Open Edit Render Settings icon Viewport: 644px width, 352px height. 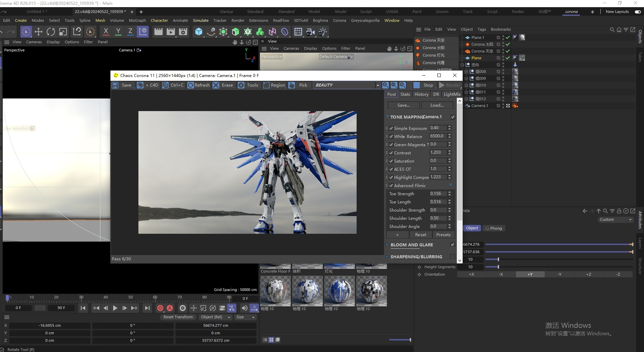tap(183, 32)
